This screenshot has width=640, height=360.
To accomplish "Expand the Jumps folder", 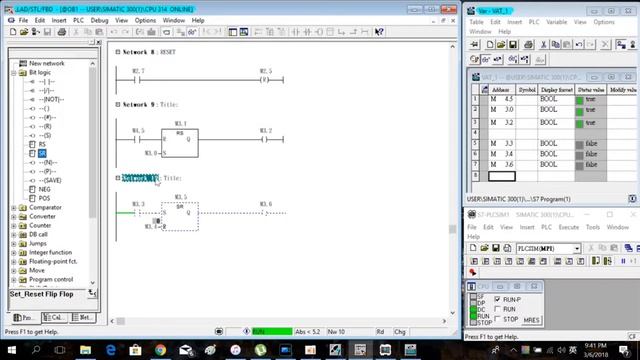I will [x=13, y=244].
